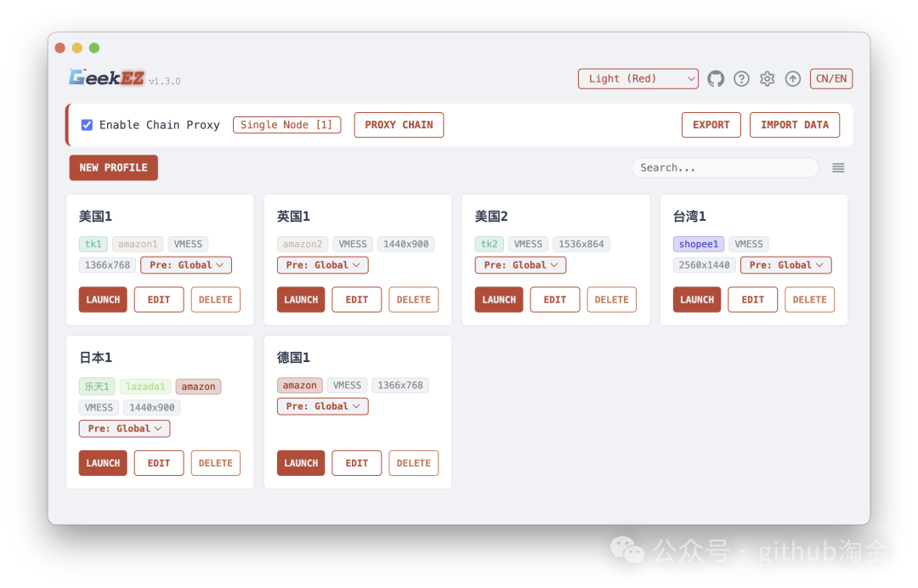Screen dimensions: 918x588
Task: Click the NEW PROFILE button
Action: [x=113, y=167]
